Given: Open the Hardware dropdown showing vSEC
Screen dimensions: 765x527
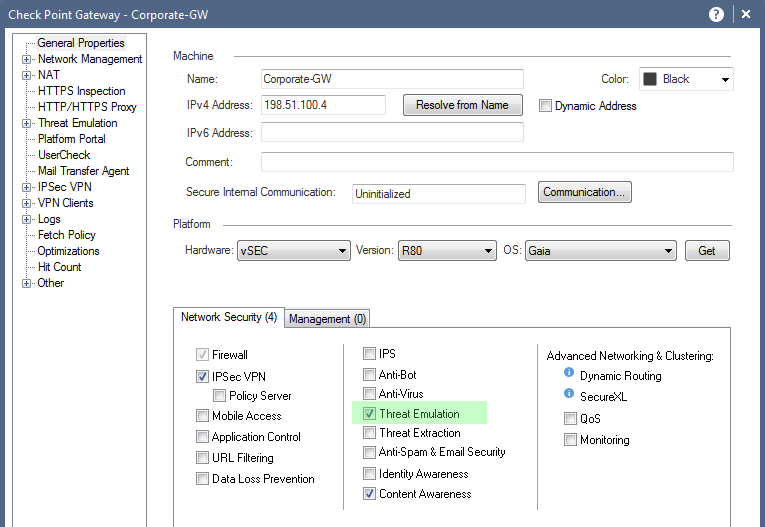Looking at the screenshot, I should pos(294,251).
